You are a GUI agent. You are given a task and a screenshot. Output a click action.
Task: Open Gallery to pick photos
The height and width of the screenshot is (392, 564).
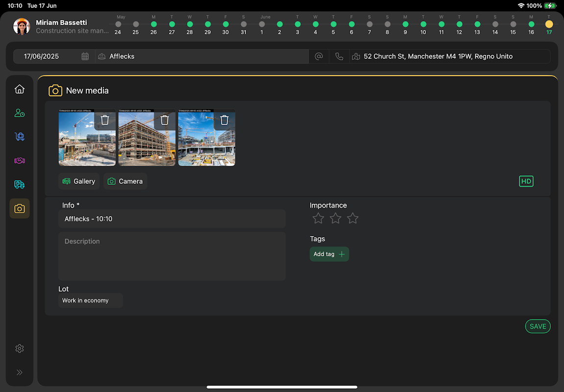pyautogui.click(x=79, y=181)
